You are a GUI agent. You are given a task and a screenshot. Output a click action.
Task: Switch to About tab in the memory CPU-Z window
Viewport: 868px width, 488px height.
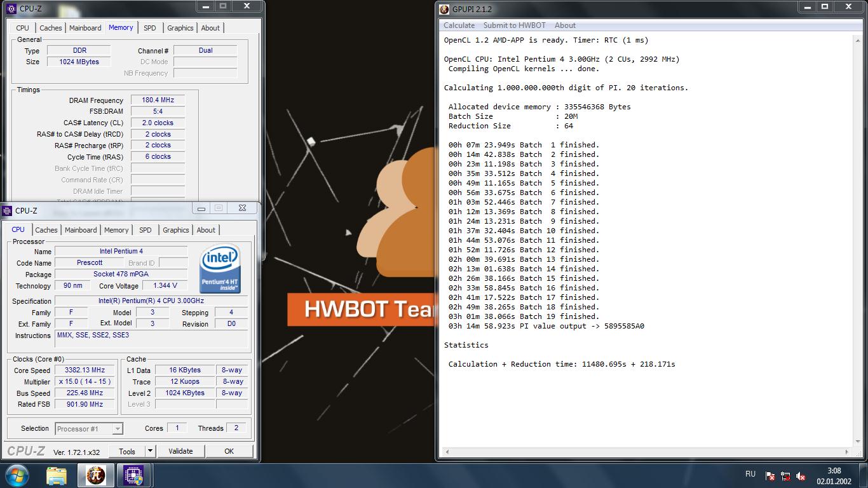tap(210, 28)
